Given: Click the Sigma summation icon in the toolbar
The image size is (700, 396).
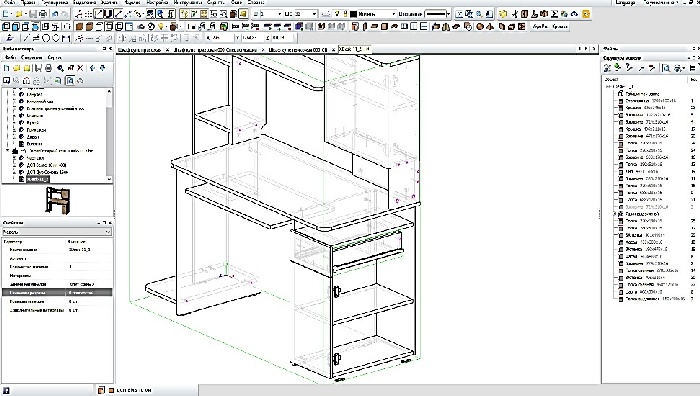Looking at the screenshot, I should (x=555, y=14).
